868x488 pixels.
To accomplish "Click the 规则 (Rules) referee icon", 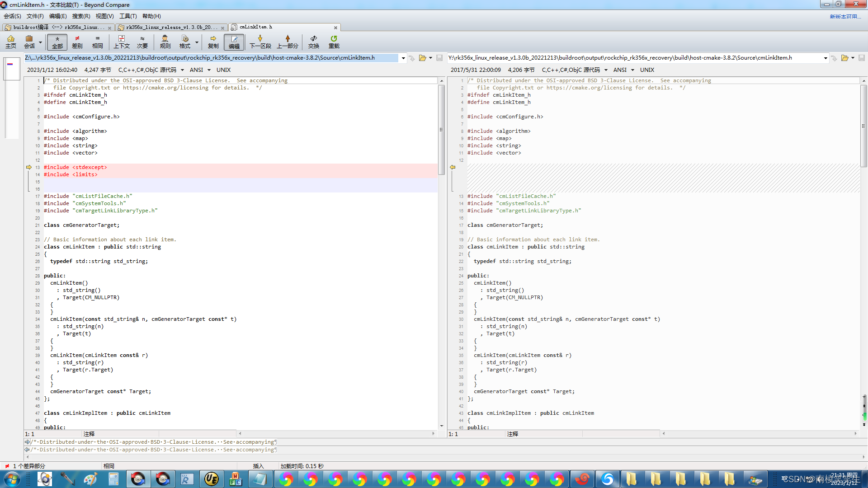I will coord(165,42).
